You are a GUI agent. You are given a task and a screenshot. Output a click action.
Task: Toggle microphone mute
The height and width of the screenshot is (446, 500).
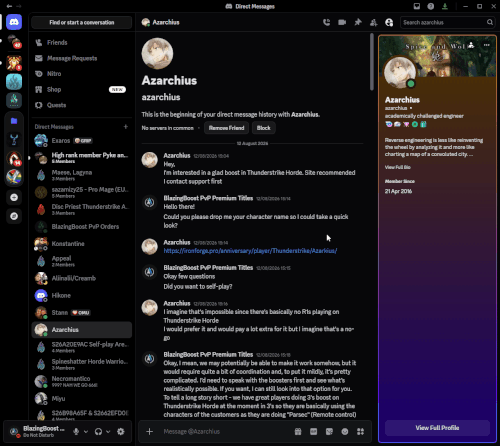(x=76, y=431)
